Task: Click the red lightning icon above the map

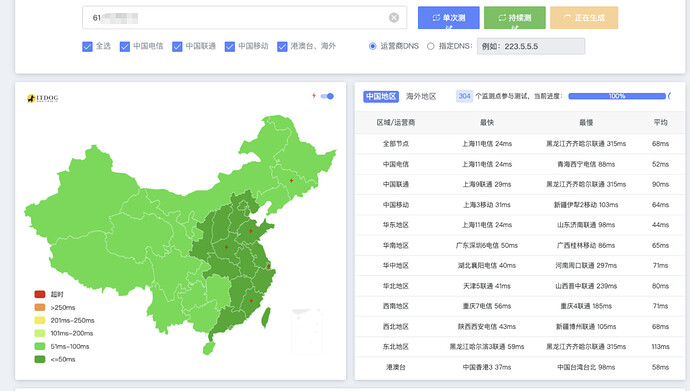Action: pos(314,96)
